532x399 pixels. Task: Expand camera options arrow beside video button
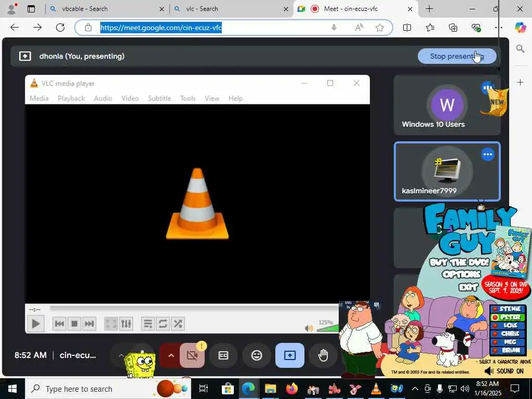click(x=171, y=355)
